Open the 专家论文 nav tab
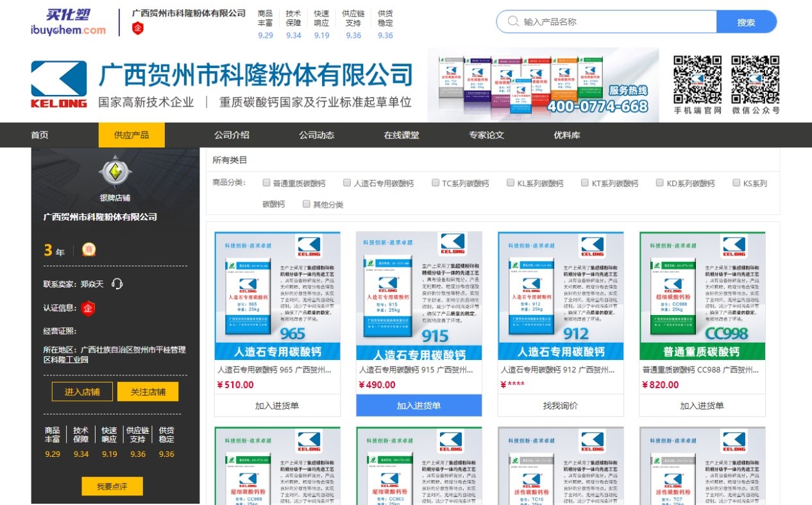Image resolution: width=812 pixels, height=505 pixels. click(x=487, y=135)
